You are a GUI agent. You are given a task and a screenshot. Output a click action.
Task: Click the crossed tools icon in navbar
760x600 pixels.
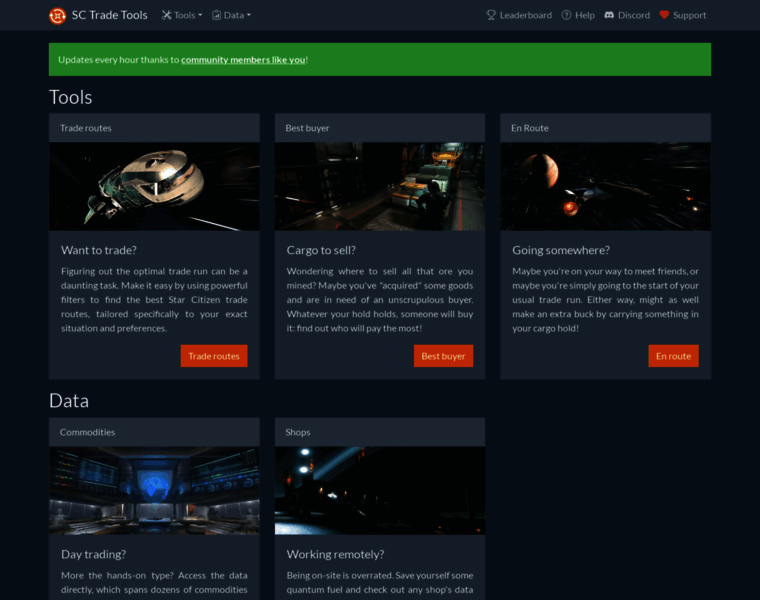[x=167, y=15]
